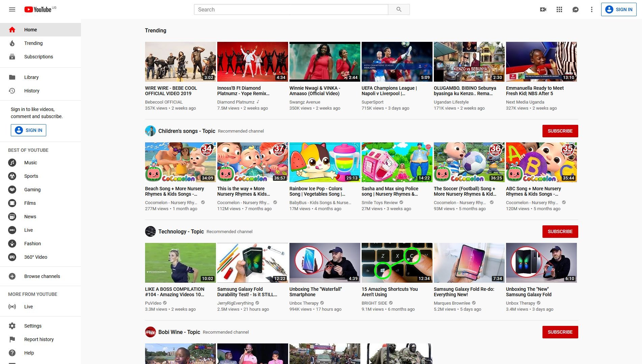Click the SIGN IN button in the sidebar
The height and width of the screenshot is (364, 642).
28,130
